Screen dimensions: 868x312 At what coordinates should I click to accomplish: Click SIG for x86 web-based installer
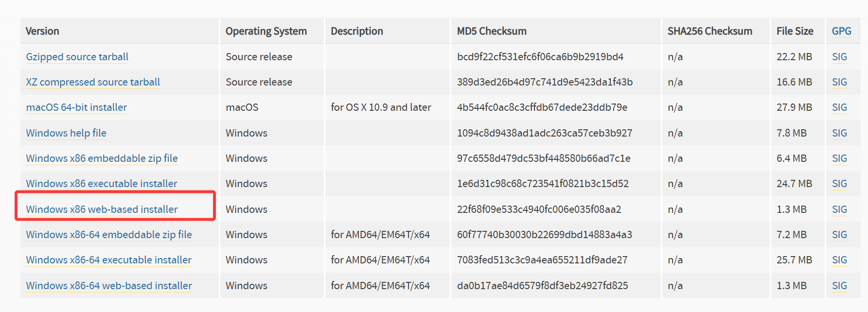tap(839, 209)
